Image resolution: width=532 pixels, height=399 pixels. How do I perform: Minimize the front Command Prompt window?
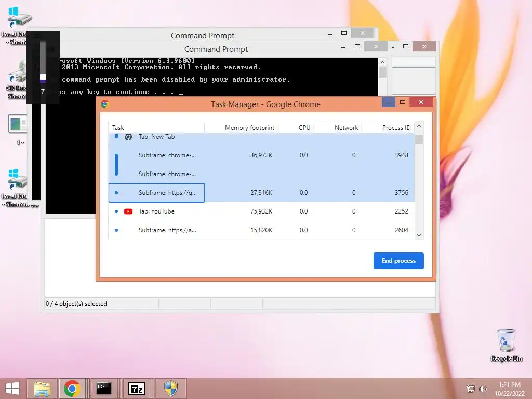343,47
